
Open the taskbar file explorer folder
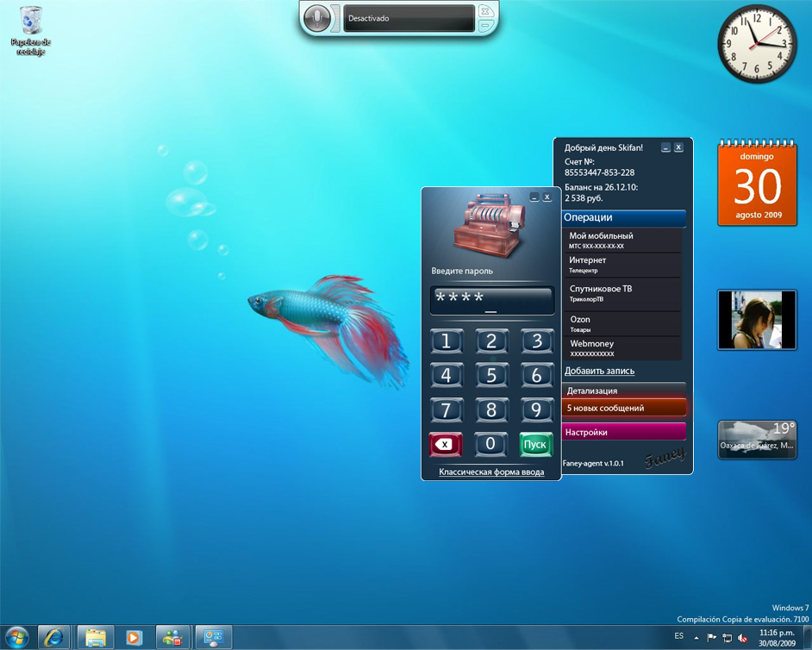click(x=96, y=637)
